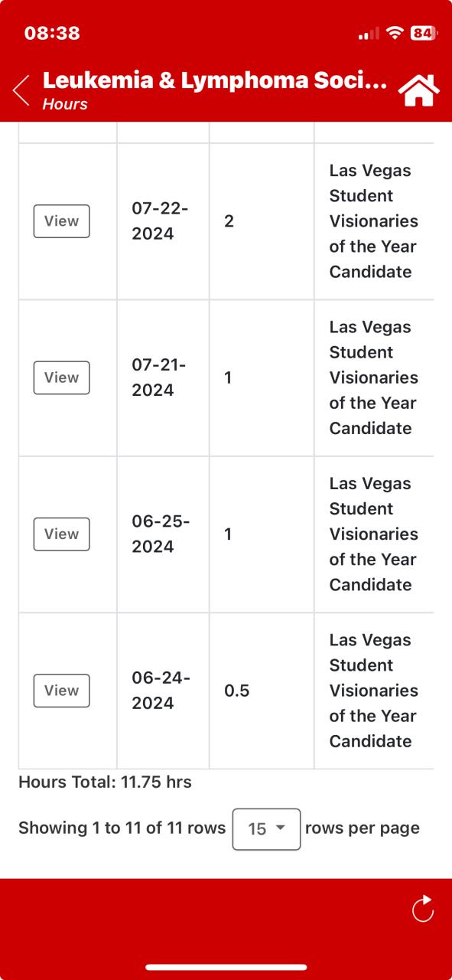Tap the Hours Total 11.75 hrs text
This screenshot has width=452, height=980.
click(x=105, y=782)
